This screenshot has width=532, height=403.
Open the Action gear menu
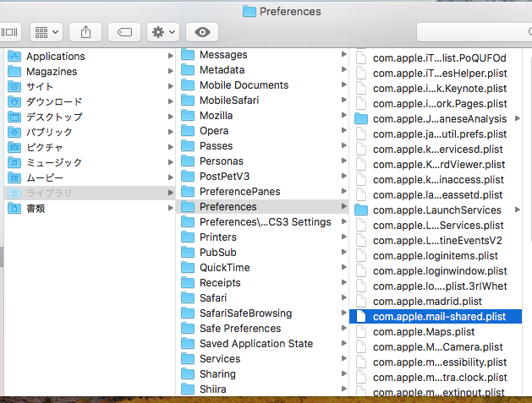pos(163,32)
